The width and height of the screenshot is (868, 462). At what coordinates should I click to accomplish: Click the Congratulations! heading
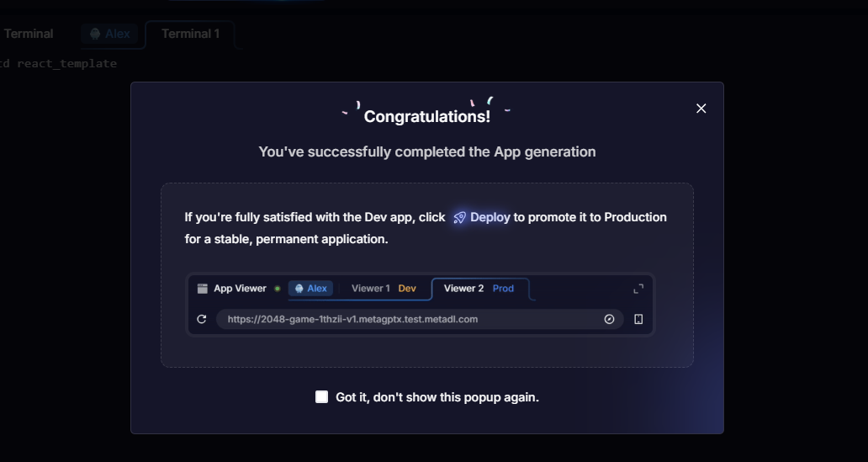[x=426, y=116]
